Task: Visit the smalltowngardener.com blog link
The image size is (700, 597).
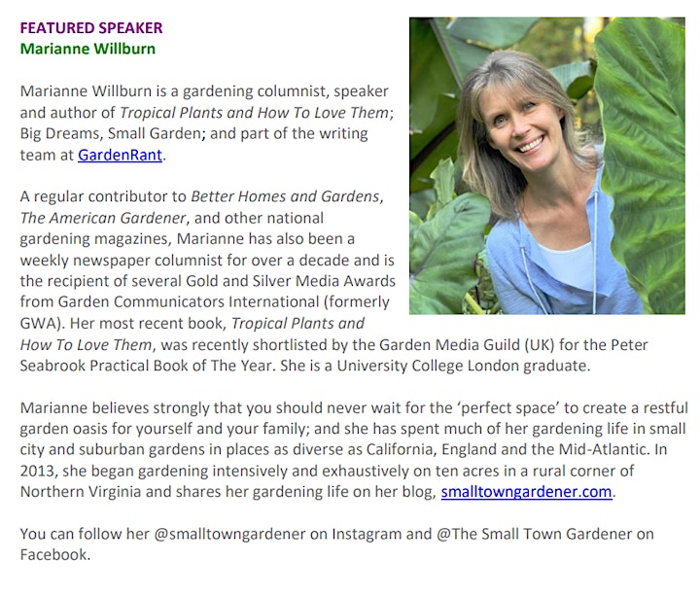Action: [x=526, y=492]
